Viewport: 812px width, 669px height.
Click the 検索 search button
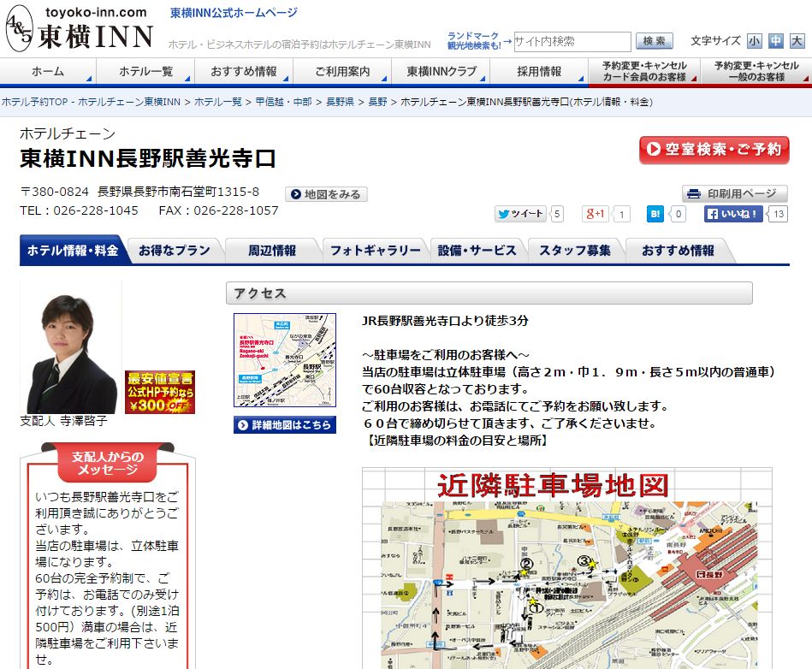coord(654,41)
